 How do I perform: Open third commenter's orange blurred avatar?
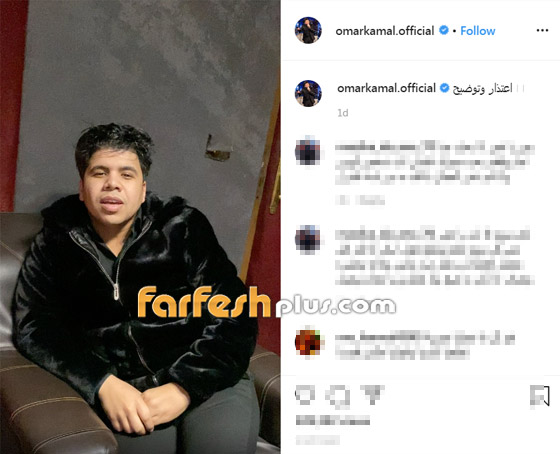309,342
